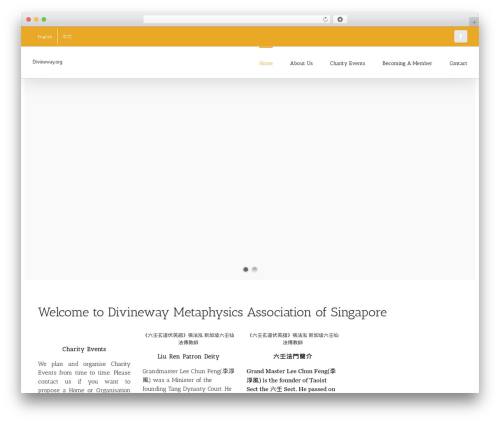Click the Grandmaster Lee Chun Feng paragraph

tap(188, 380)
